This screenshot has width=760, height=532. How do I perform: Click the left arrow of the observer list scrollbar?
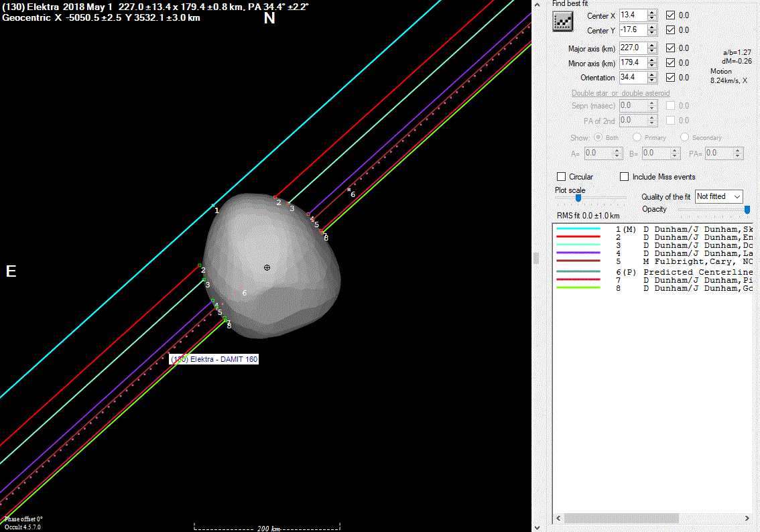pyautogui.click(x=558, y=519)
